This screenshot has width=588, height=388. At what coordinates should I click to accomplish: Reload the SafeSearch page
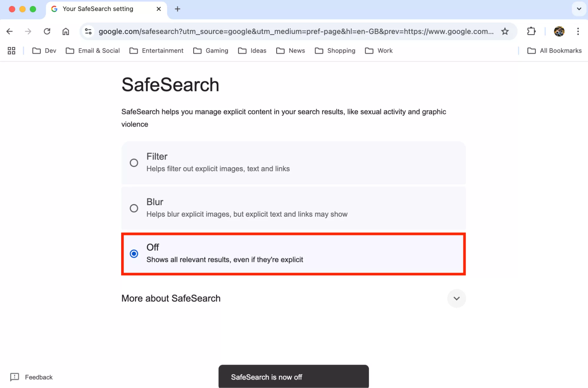[x=47, y=31]
